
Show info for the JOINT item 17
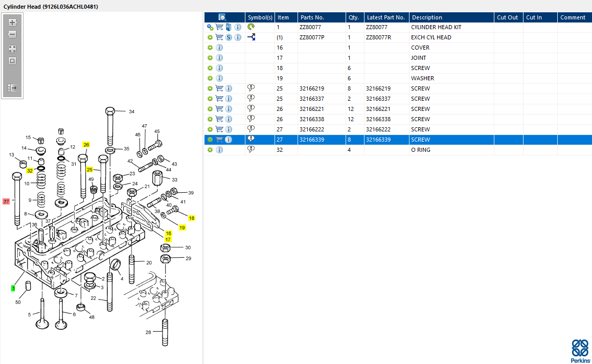[219, 58]
